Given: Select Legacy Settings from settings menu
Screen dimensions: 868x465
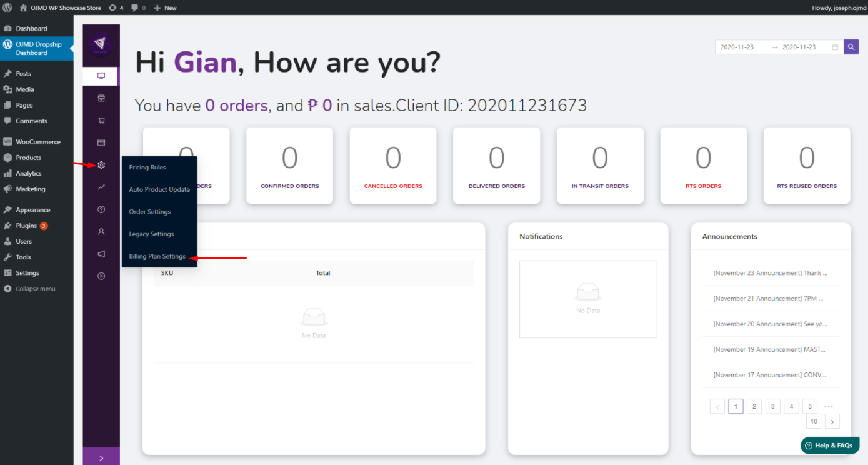Looking at the screenshot, I should pyautogui.click(x=151, y=234).
